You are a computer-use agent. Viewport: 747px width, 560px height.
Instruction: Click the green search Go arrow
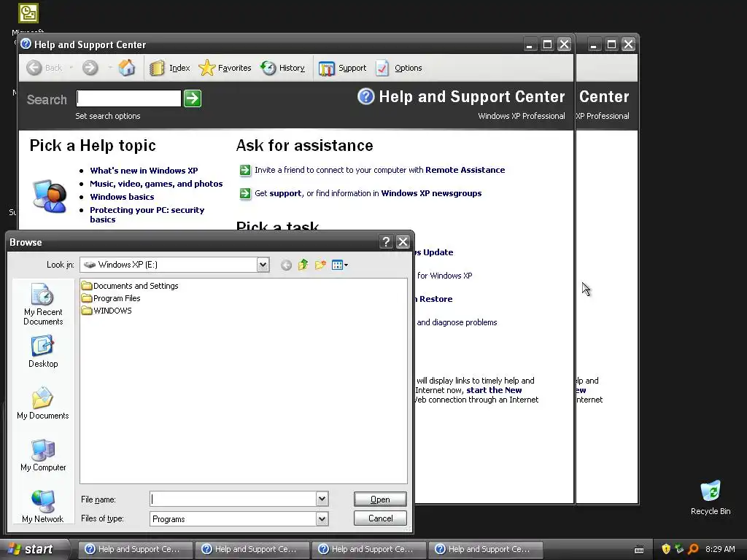point(193,98)
